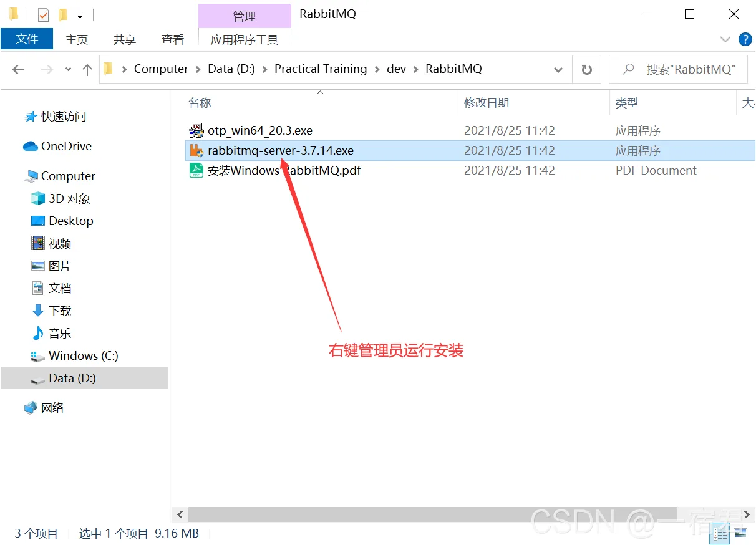Screen dimensions: 756x545
Task: Sort files by the 名称 column header
Action: click(200, 103)
